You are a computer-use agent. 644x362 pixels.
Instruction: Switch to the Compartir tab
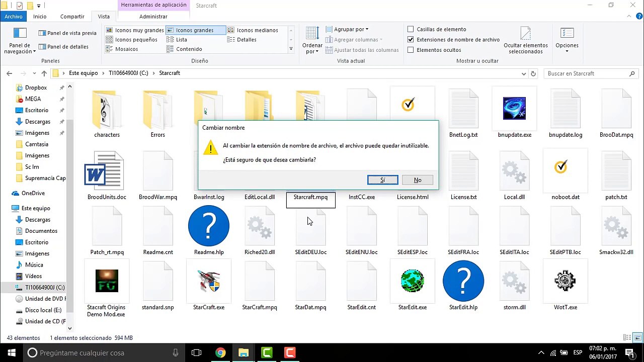(x=72, y=17)
